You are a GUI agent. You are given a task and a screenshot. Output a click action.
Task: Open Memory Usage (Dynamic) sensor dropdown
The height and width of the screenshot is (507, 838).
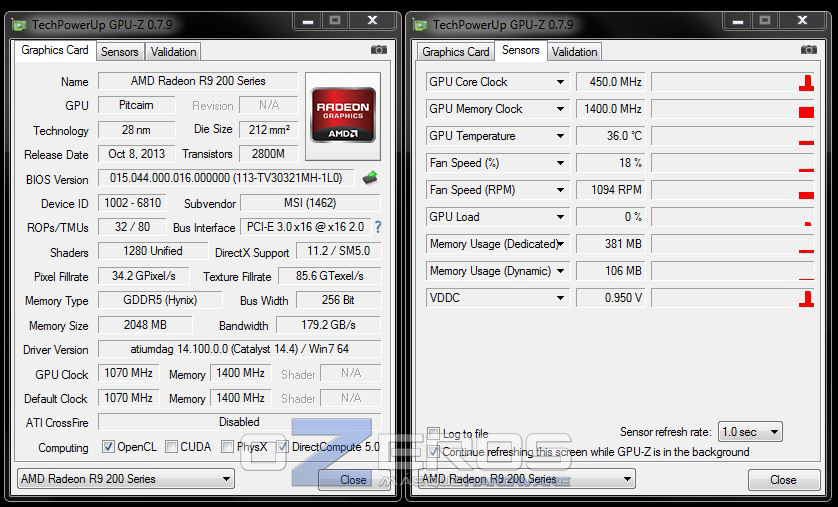coord(560,271)
